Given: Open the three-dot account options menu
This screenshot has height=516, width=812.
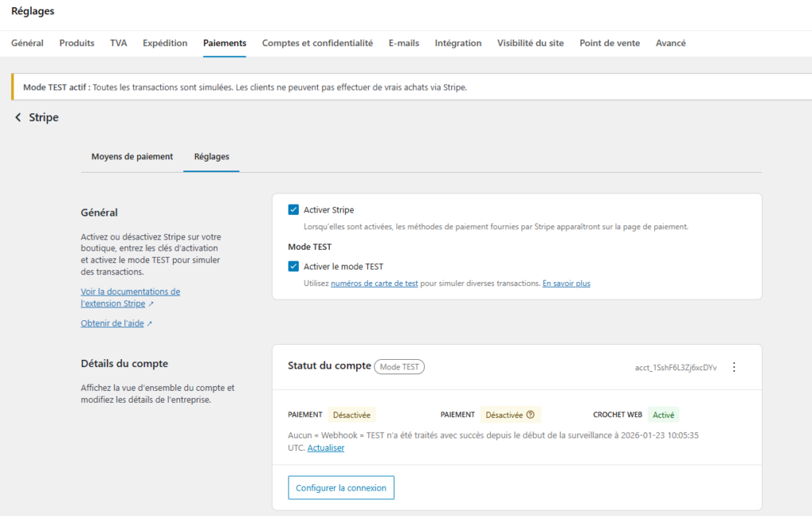Looking at the screenshot, I should [733, 367].
